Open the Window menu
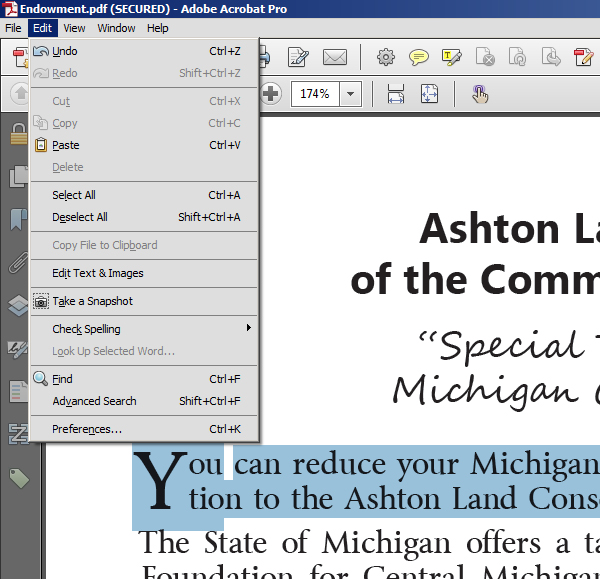The height and width of the screenshot is (579, 600). [x=116, y=28]
